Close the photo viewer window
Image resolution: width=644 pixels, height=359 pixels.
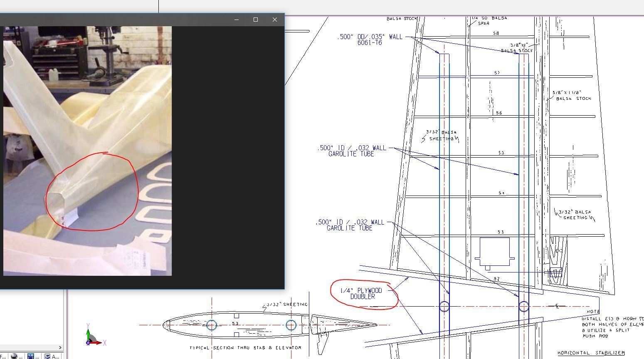coord(274,20)
